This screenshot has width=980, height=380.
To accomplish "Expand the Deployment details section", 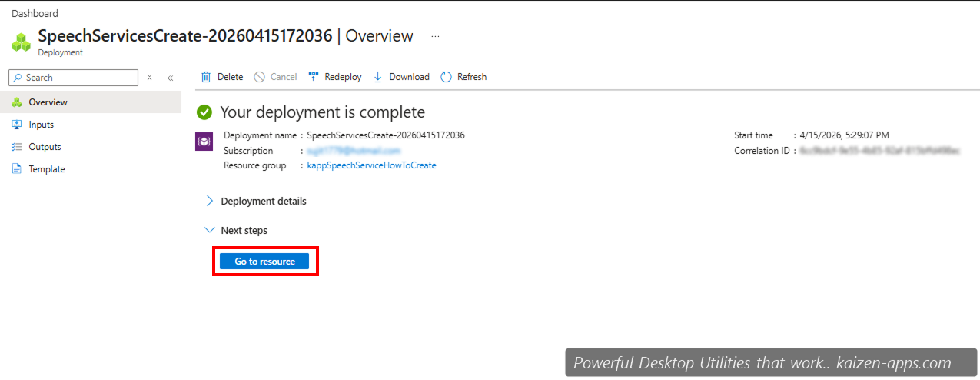I will click(x=256, y=201).
